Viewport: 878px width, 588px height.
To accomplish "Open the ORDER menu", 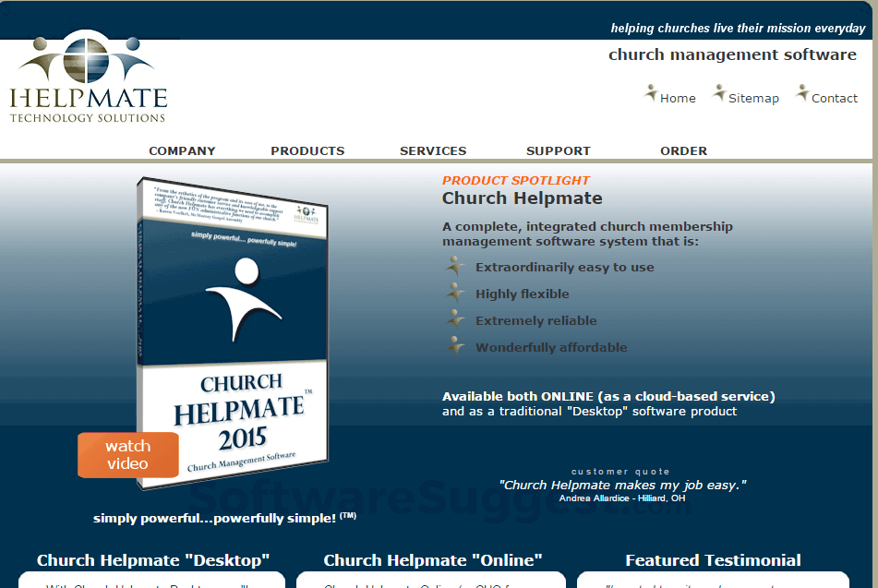I will (683, 150).
